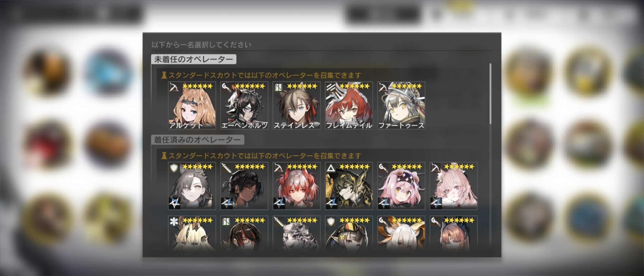Select operator アルケット portrait
Viewport: 644px width, 276px height.
pos(192,106)
